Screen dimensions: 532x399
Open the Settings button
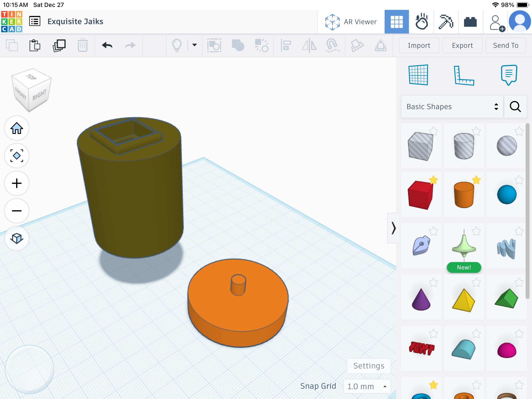(x=369, y=366)
